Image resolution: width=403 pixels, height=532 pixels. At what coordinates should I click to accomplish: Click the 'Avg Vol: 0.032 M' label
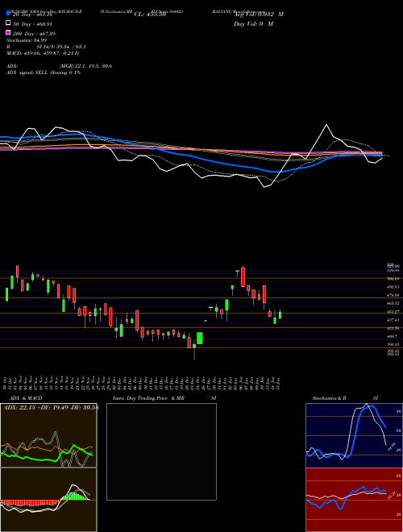point(259,15)
